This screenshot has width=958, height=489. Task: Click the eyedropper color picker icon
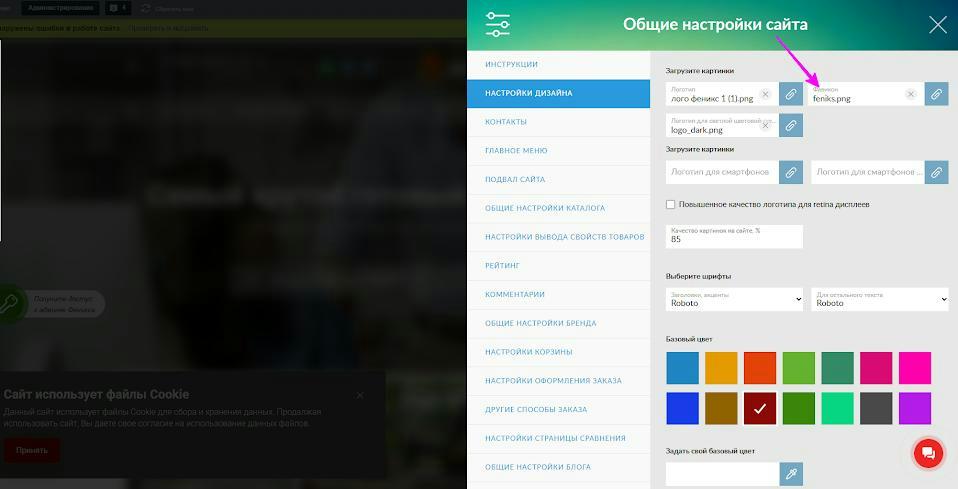tap(792, 474)
